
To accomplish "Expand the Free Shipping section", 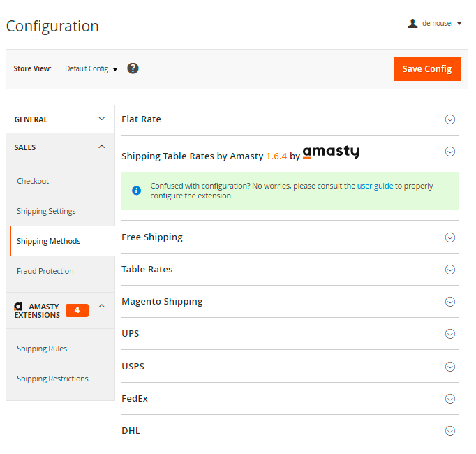I will tap(450, 237).
